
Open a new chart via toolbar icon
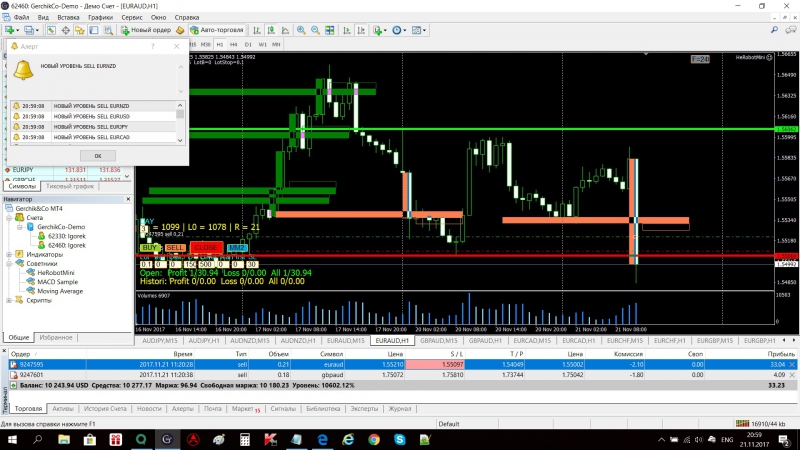[x=10, y=31]
